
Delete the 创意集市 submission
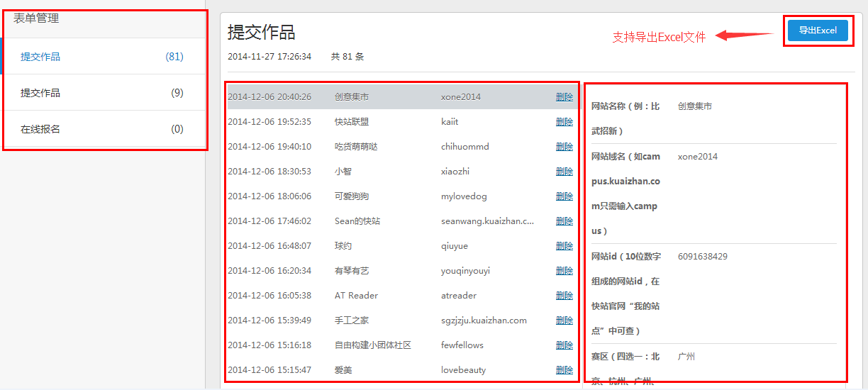click(x=564, y=97)
